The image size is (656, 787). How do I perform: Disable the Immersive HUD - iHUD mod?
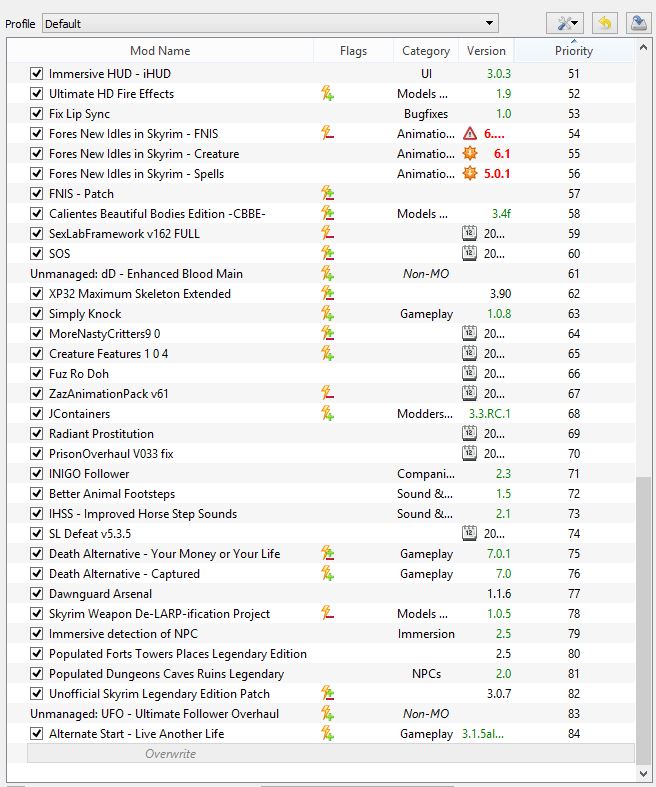(36, 74)
